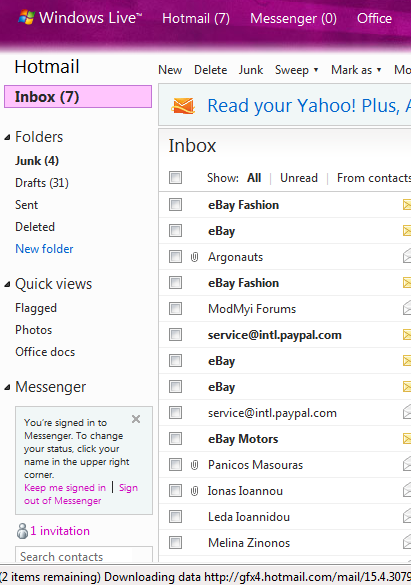414x585 pixels.
Task: Open the Flagged quick view
Action: tap(36, 308)
